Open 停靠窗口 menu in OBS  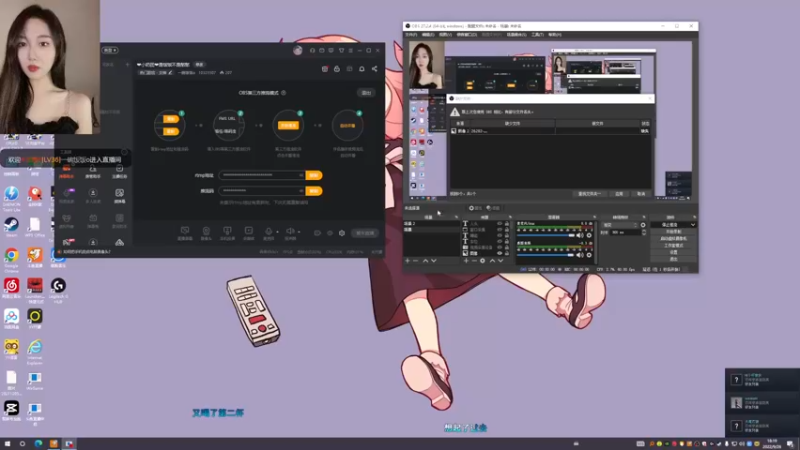pos(466,34)
